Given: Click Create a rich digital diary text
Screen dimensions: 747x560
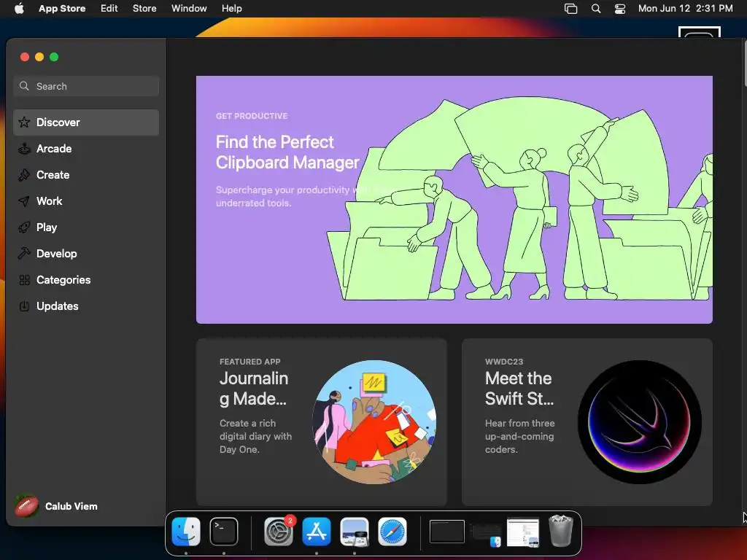Looking at the screenshot, I should point(255,436).
